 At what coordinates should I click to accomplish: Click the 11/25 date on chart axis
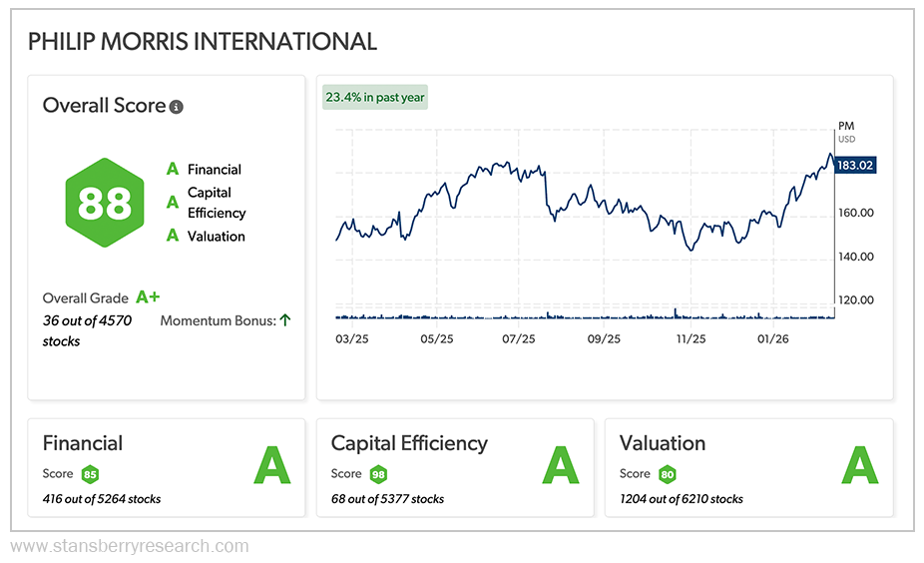pos(691,339)
